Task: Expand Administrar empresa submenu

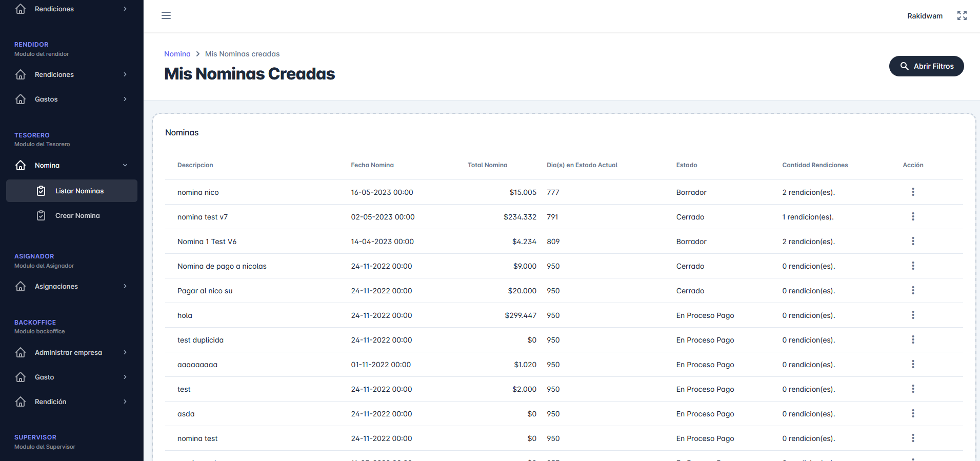Action: coord(125,352)
